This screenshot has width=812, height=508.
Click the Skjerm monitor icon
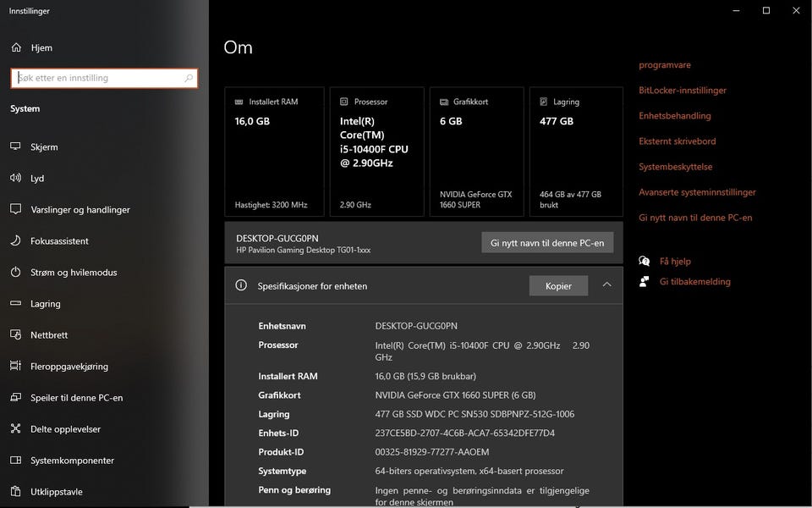tap(15, 146)
